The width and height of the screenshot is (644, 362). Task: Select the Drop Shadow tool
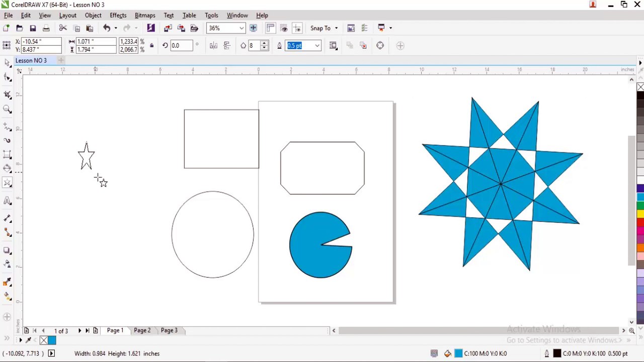[x=7, y=250]
